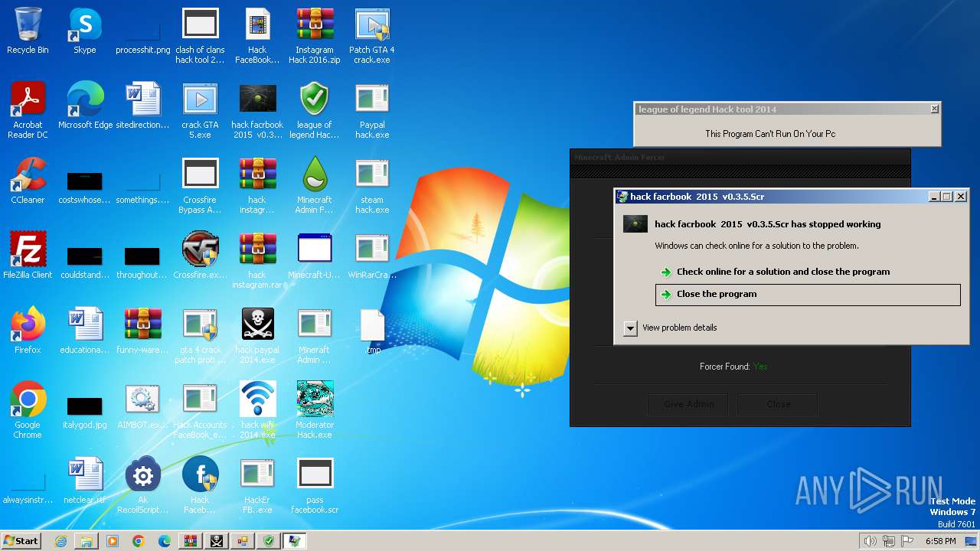Select the Hack FaceBook video file icon
The width and height of the screenshot is (980, 551).
point(257,35)
